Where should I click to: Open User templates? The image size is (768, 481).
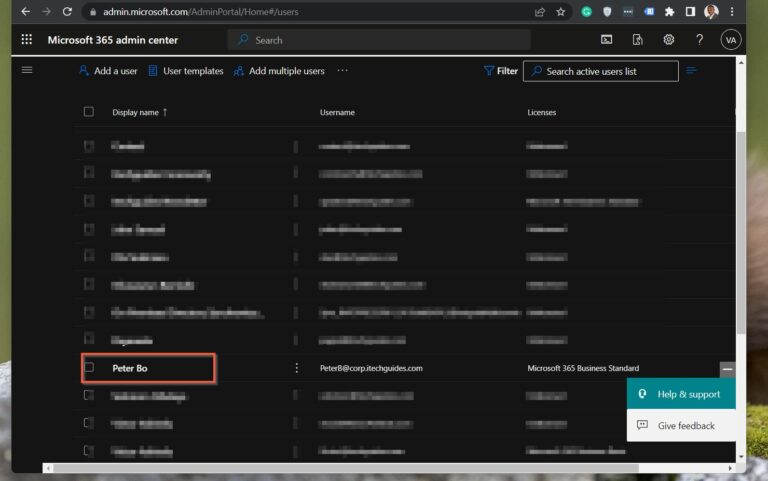coord(186,71)
